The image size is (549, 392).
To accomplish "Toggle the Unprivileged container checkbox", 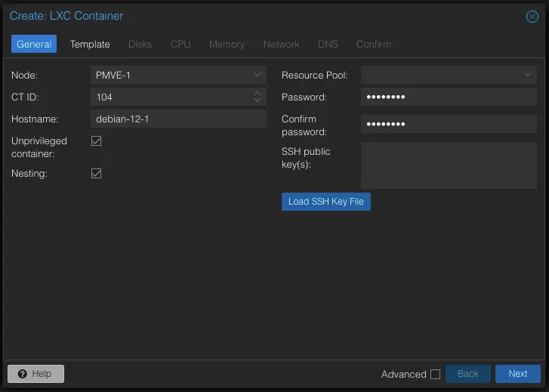I will click(x=97, y=140).
